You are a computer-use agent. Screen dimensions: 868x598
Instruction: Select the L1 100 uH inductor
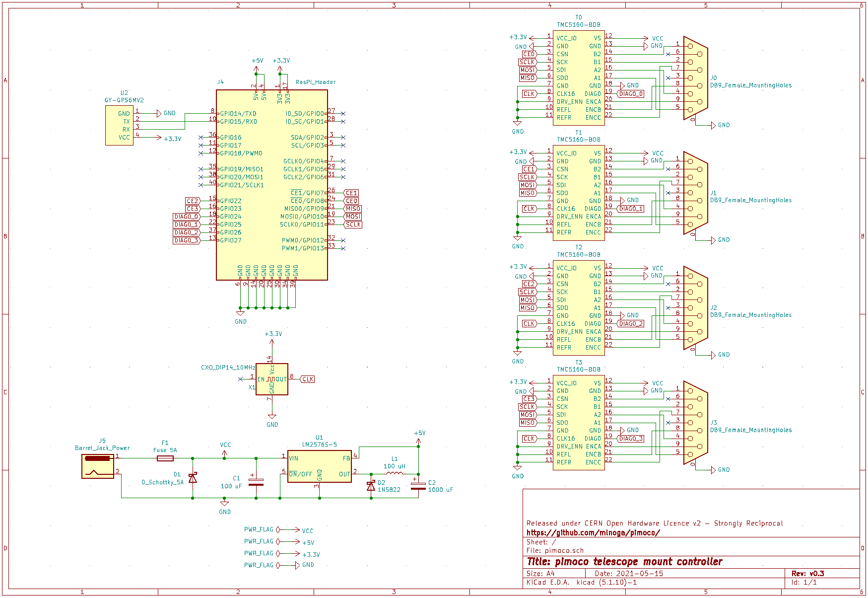395,473
